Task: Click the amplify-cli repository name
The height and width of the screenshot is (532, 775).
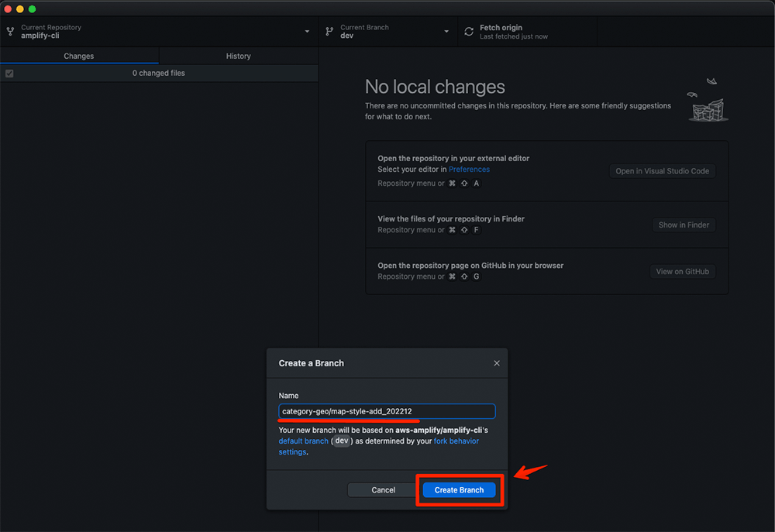Action: [40, 36]
